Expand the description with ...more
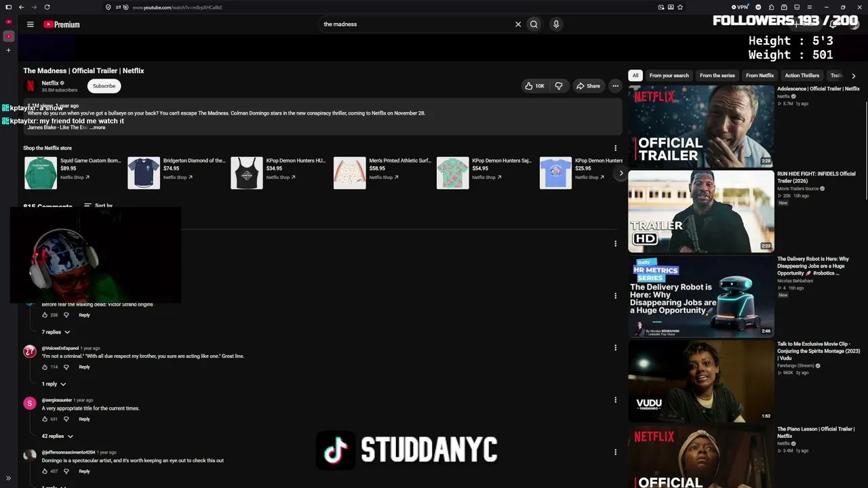868x488 pixels. tap(98, 127)
